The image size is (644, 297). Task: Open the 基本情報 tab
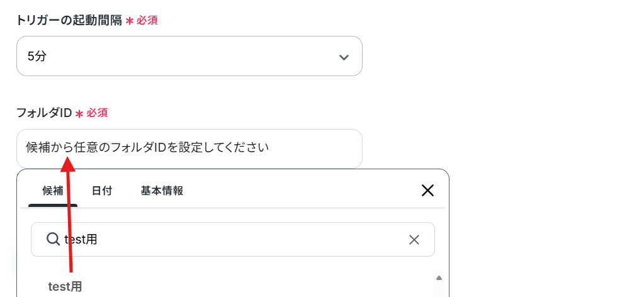tap(162, 191)
